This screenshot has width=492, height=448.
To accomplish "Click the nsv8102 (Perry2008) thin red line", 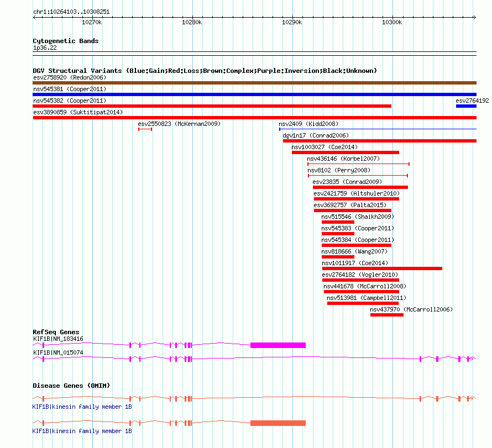I will [x=358, y=176].
